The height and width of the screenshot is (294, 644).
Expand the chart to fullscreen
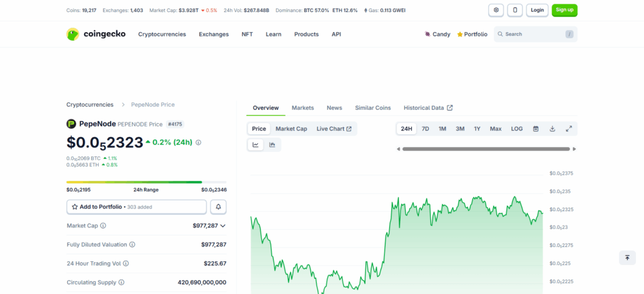[569, 129]
